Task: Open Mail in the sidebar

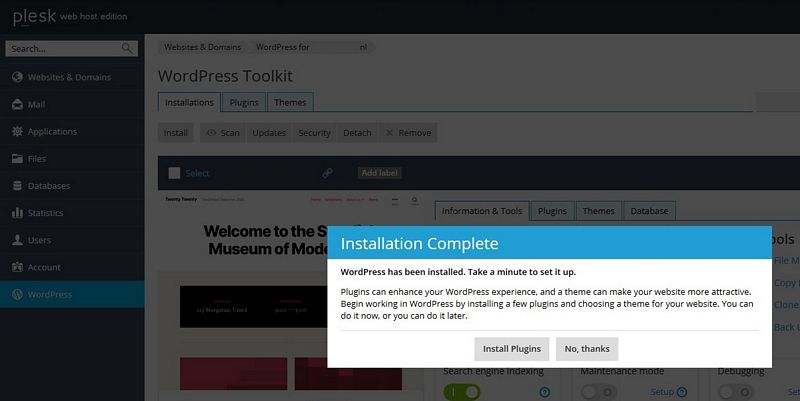Action: [x=72, y=104]
